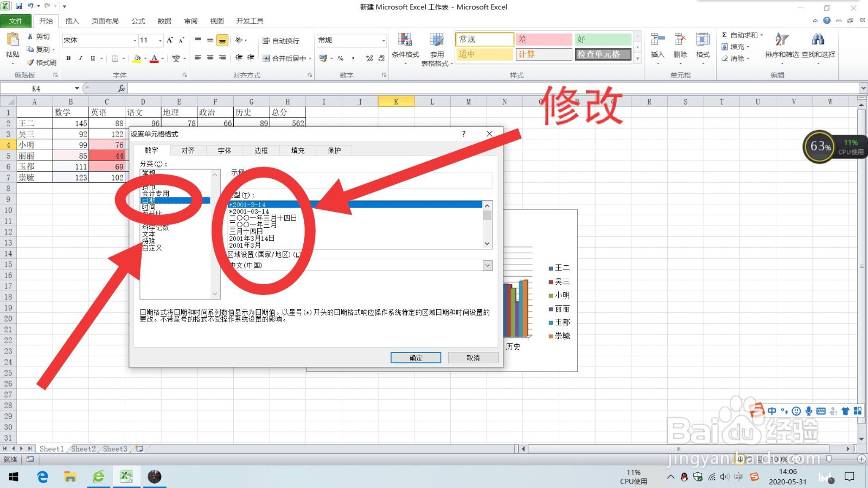The height and width of the screenshot is (488, 868).
Task: Open the font size dropdown
Action: tap(159, 40)
